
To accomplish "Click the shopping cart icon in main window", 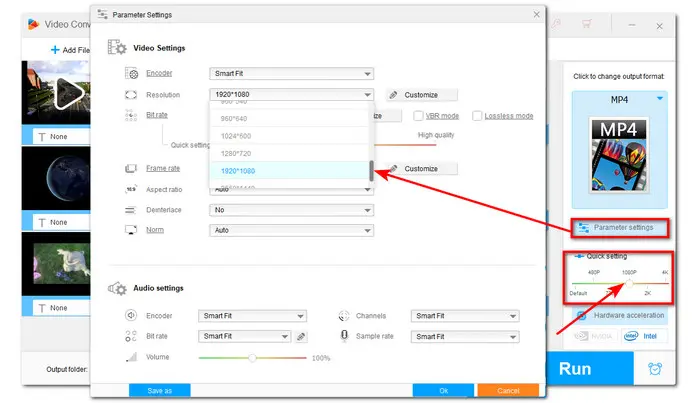I will 587,24.
